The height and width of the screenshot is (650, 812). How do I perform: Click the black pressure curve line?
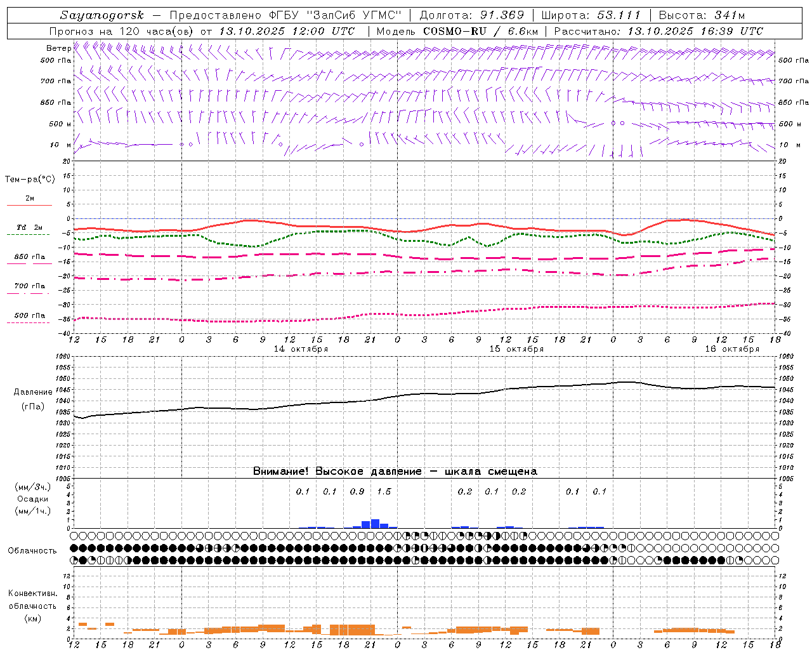click(x=425, y=394)
